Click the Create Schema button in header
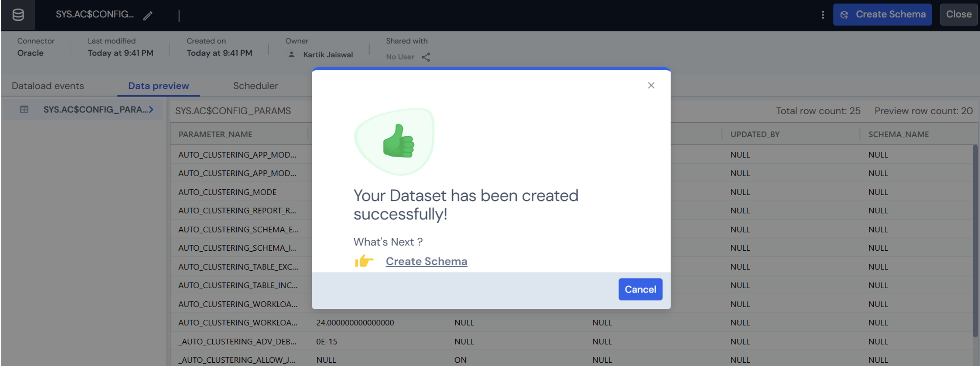Image resolution: width=980 pixels, height=366 pixels. pyautogui.click(x=882, y=15)
